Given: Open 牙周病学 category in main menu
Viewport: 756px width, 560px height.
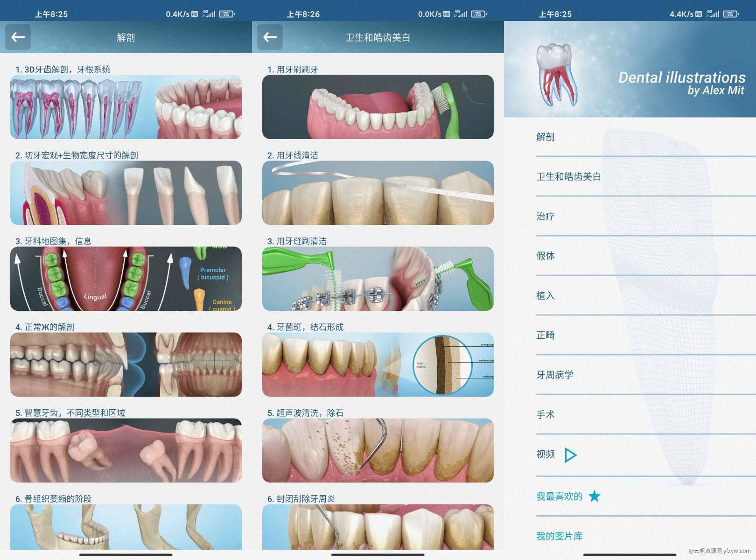Looking at the screenshot, I should (646, 375).
